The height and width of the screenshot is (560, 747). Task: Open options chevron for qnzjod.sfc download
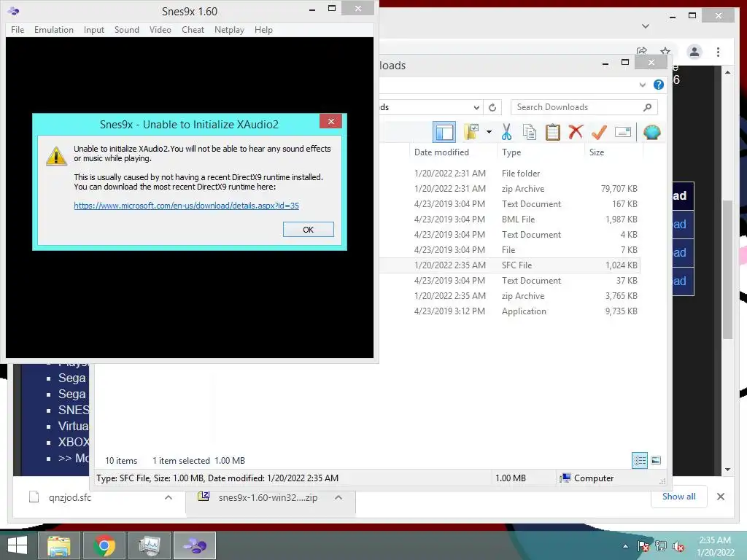click(169, 497)
